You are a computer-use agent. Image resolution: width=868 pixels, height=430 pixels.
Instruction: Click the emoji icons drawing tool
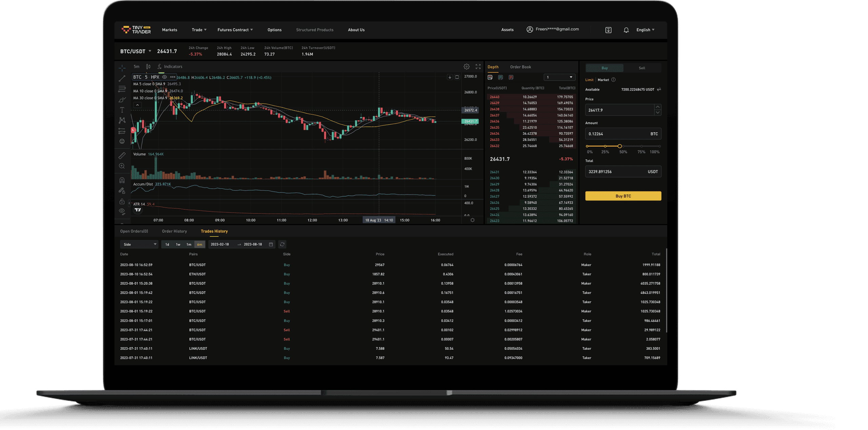pyautogui.click(x=122, y=141)
